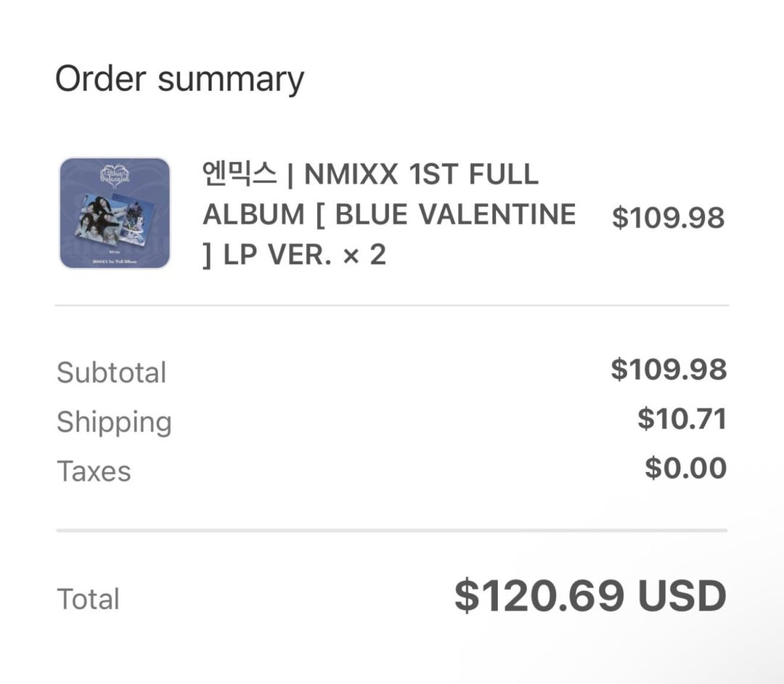Click the Total label
The image size is (784, 684).
pyautogui.click(x=88, y=599)
